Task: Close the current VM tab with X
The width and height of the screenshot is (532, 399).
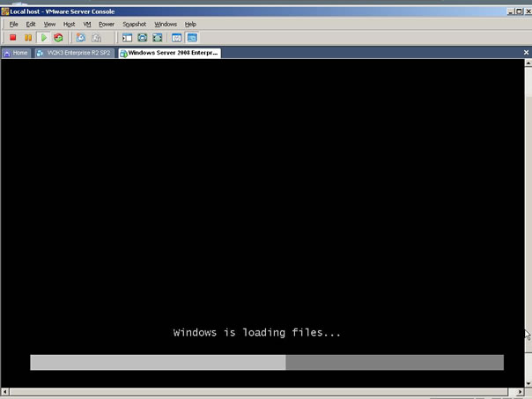Action: pyautogui.click(x=527, y=53)
